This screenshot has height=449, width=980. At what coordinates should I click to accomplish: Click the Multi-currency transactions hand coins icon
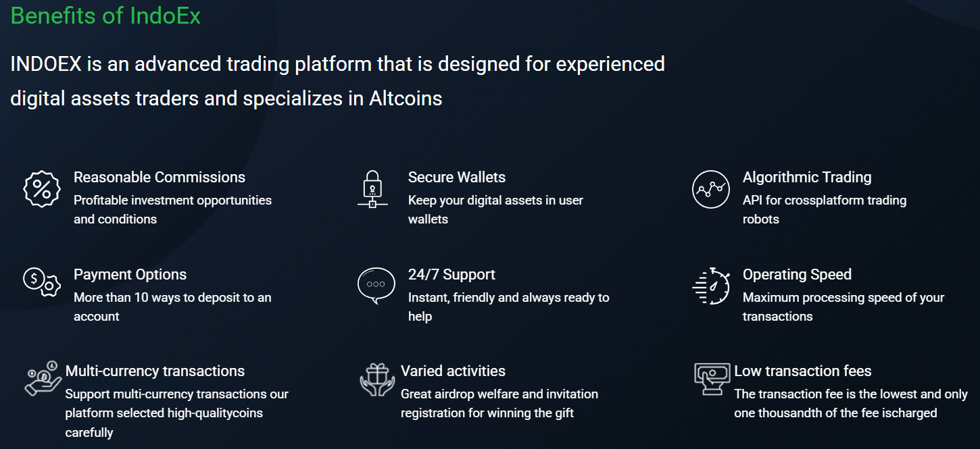coord(43,378)
